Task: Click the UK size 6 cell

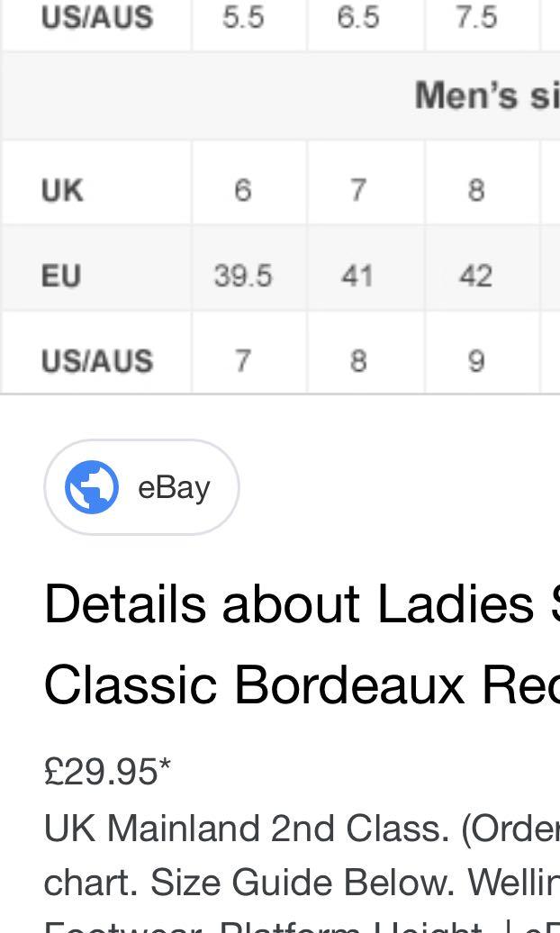Action: (x=243, y=190)
